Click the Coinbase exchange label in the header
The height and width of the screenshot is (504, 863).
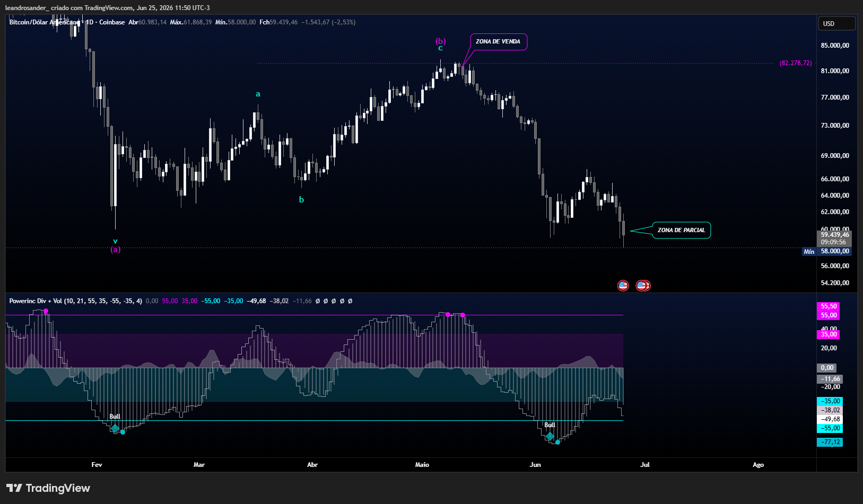click(x=112, y=22)
